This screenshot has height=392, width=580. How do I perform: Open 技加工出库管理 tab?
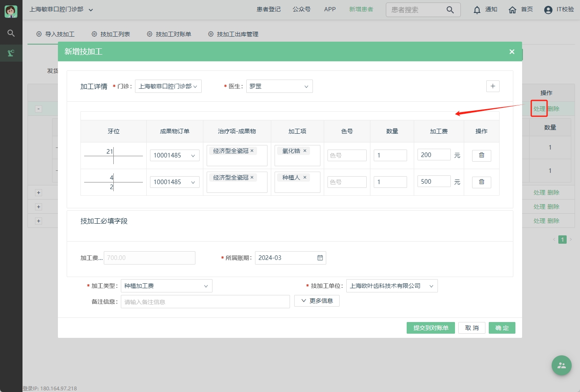click(233, 34)
